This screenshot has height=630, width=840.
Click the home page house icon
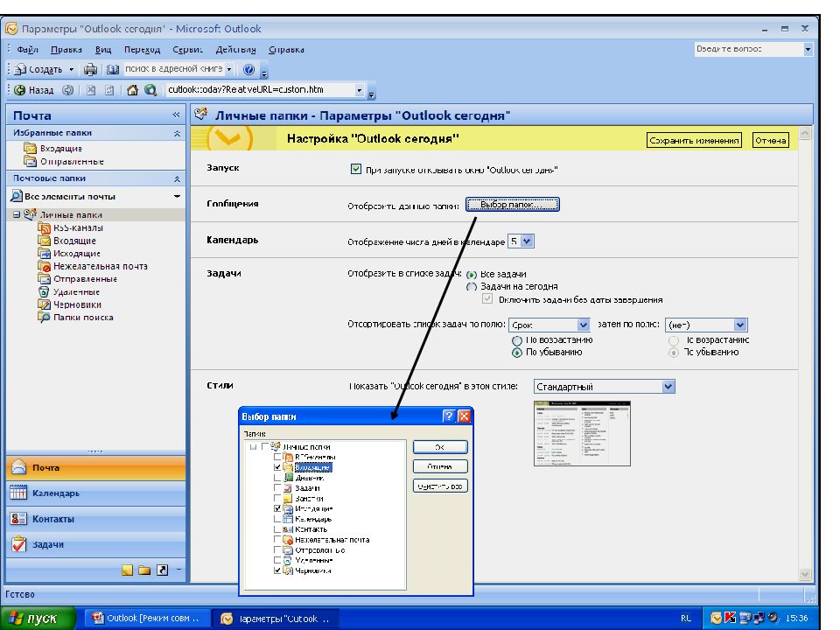click(x=132, y=90)
